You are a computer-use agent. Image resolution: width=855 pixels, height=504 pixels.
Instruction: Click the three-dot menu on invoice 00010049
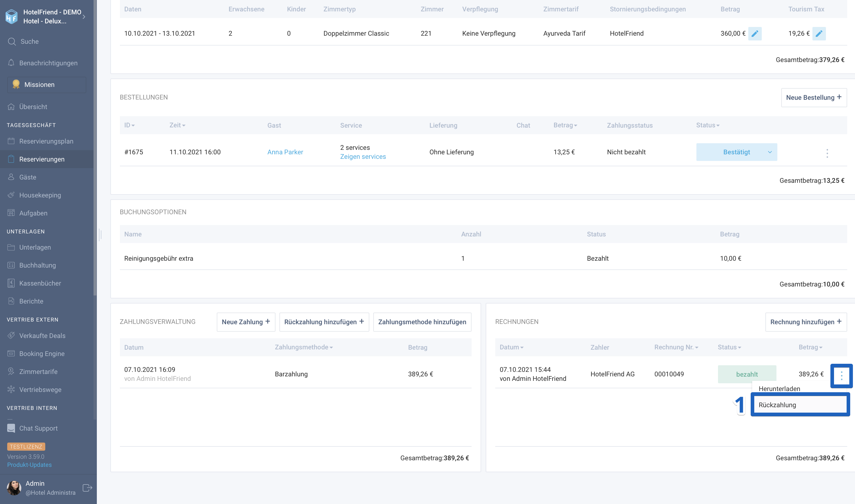point(841,375)
